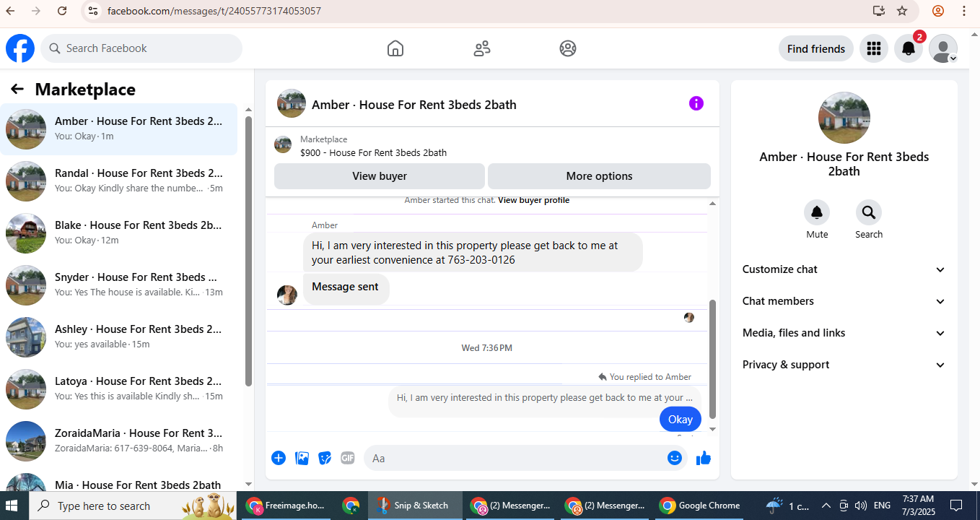The image size is (980, 520).
Task: Open conversation information purple icon
Action: click(696, 103)
